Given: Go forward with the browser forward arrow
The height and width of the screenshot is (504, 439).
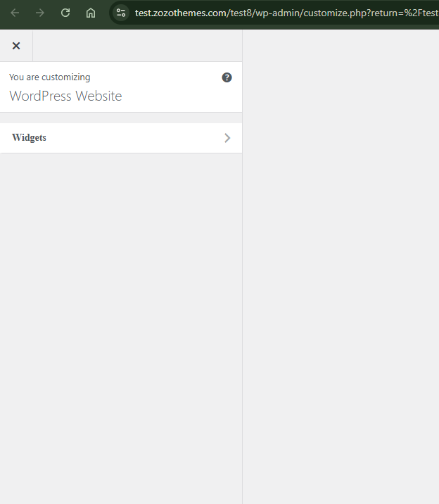Looking at the screenshot, I should point(40,13).
